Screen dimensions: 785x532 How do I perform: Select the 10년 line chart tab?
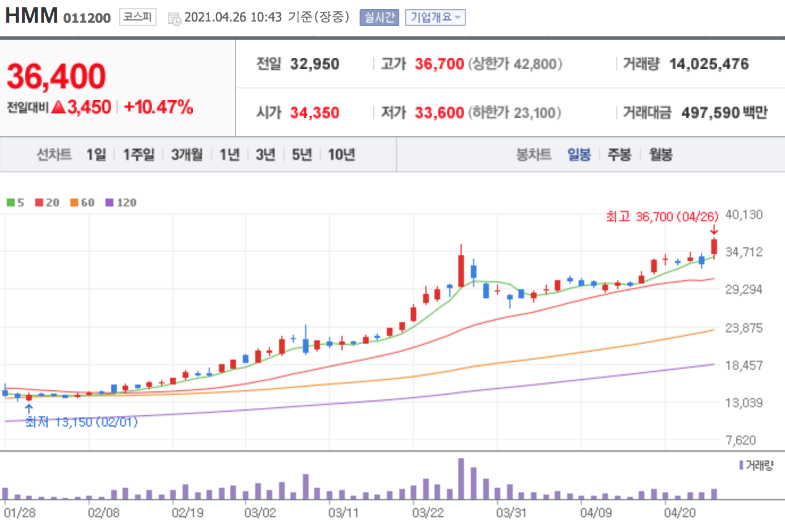click(x=341, y=154)
